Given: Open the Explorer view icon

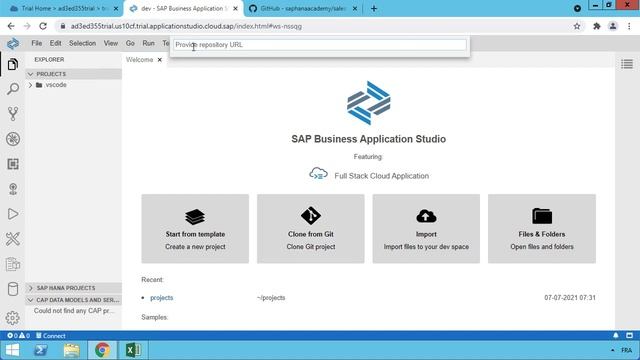Looking at the screenshot, I should 13,64.
